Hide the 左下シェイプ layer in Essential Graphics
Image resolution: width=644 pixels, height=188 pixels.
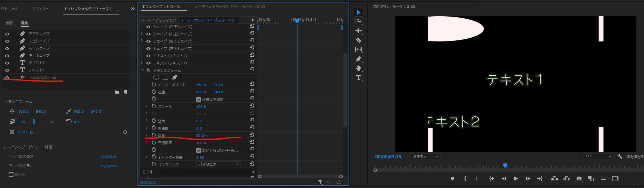(x=7, y=34)
